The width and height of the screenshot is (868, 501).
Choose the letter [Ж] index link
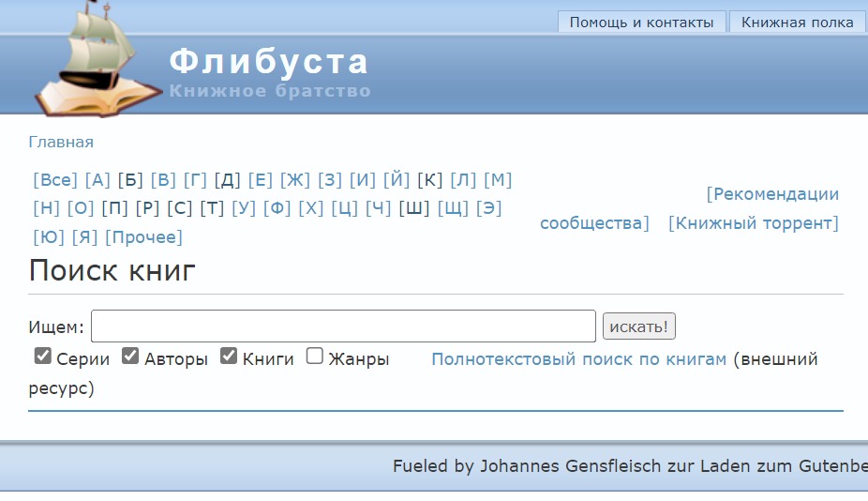[295, 180]
